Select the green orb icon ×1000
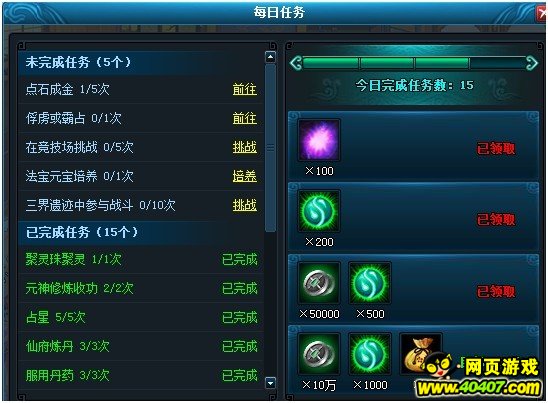 tap(370, 354)
